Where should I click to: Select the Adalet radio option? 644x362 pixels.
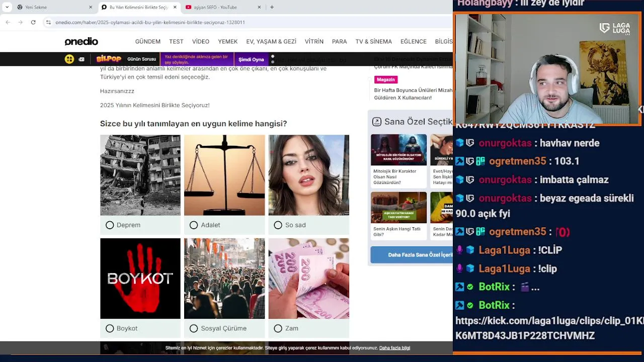point(194,225)
